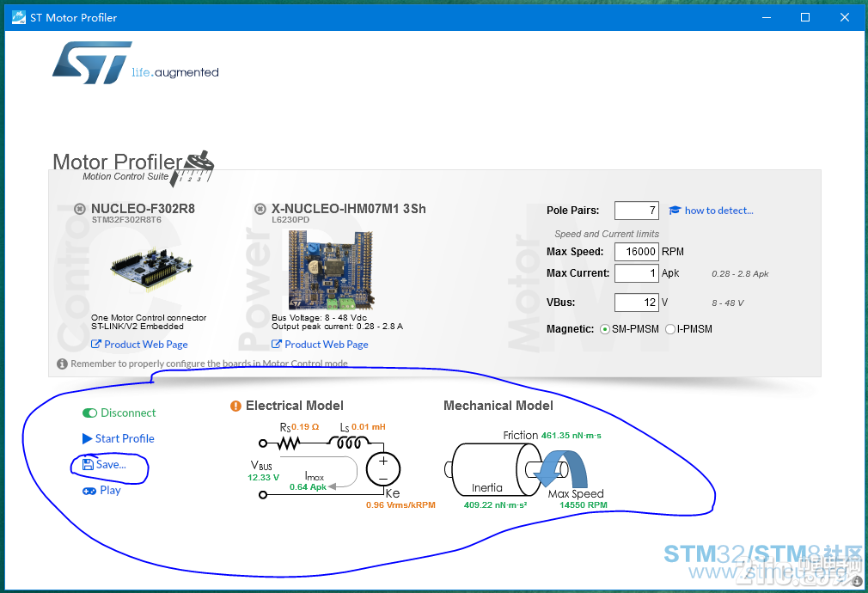The width and height of the screenshot is (868, 593).
Task: Click the Ke voltage source symbol
Action: click(383, 469)
